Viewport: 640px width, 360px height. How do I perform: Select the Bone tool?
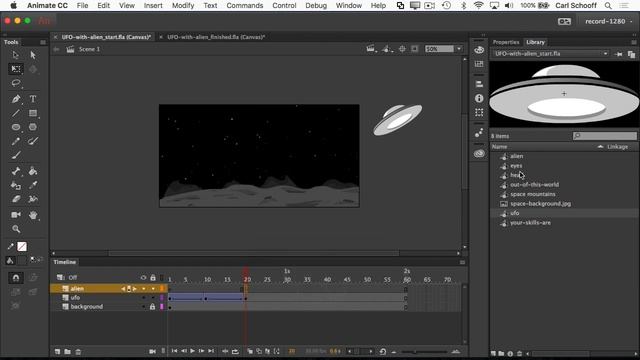[x=16, y=171]
